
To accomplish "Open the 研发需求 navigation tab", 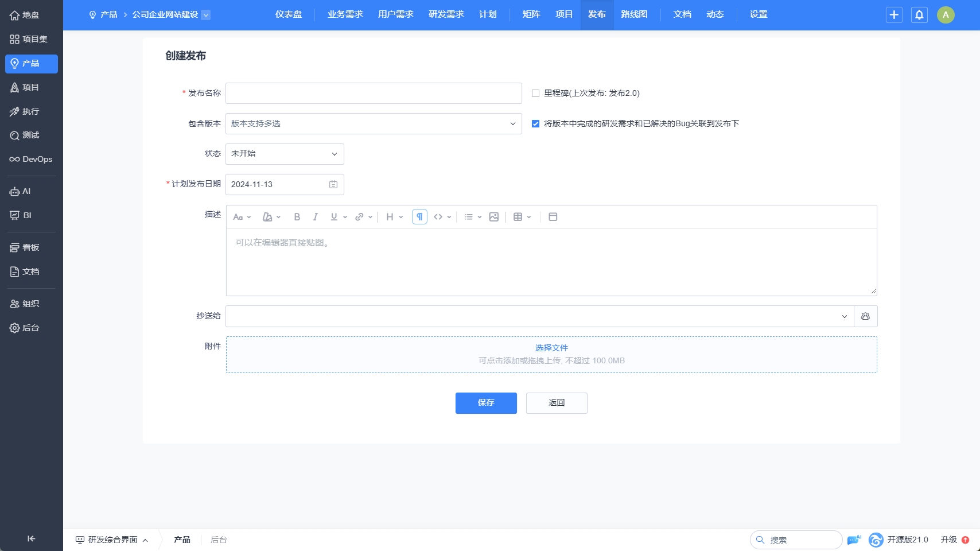I will pos(446,14).
